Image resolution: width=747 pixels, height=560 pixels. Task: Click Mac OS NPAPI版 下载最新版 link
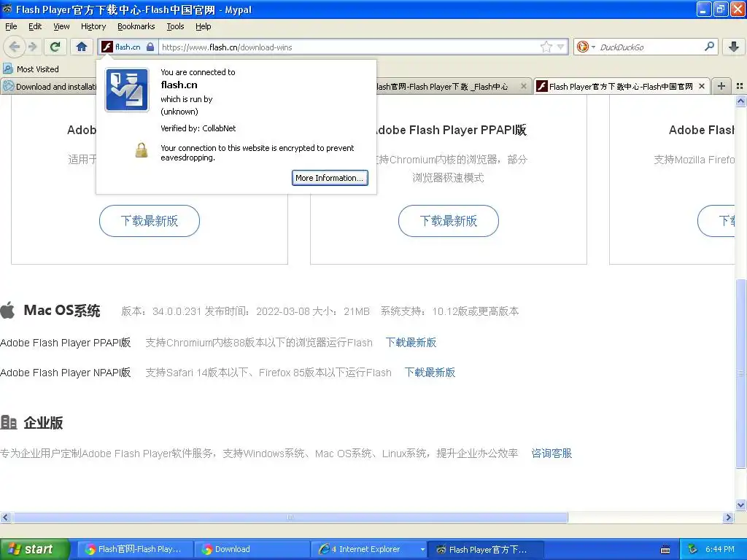coord(430,373)
